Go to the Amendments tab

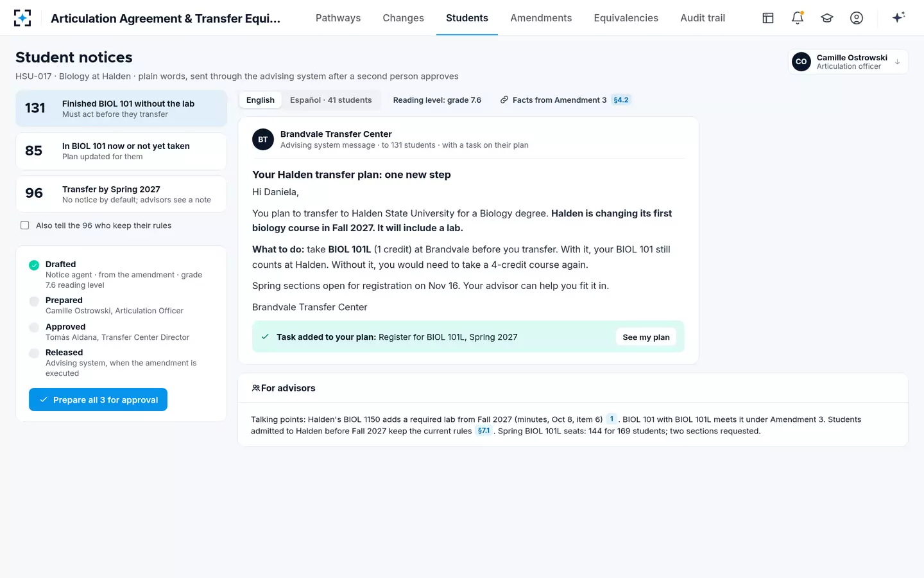(541, 18)
